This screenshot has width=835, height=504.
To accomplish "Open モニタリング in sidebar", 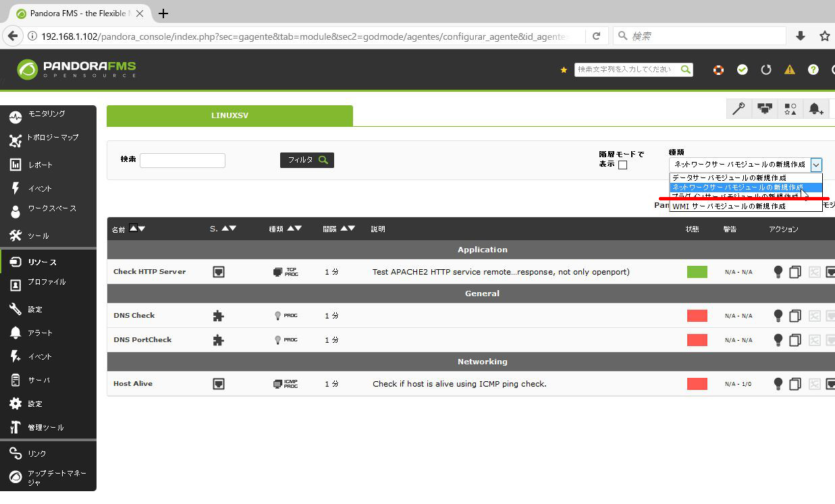I will (x=48, y=115).
